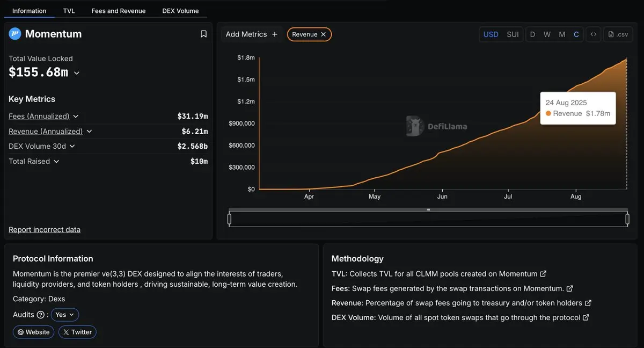Screen dimensions: 644x348
Task: Open the Momentum Twitter link
Action: tap(77, 332)
